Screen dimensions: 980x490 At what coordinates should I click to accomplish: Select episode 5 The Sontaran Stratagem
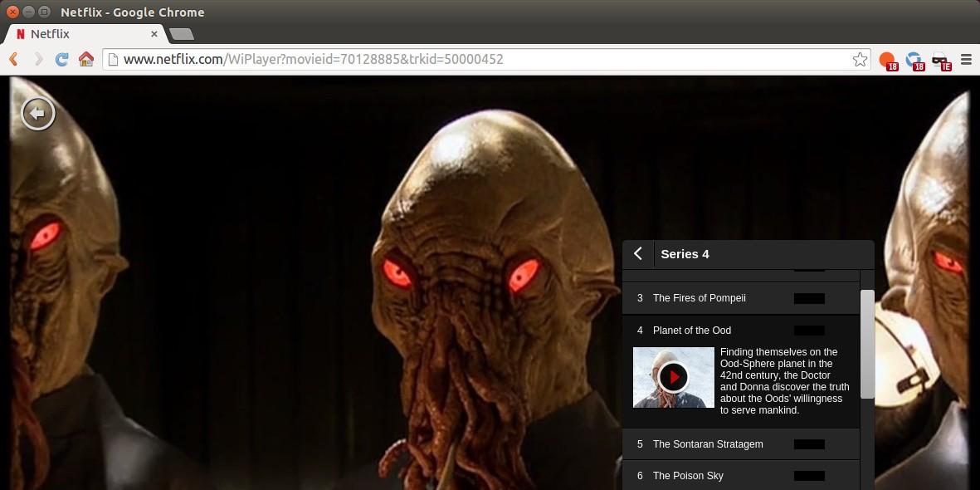[741, 444]
